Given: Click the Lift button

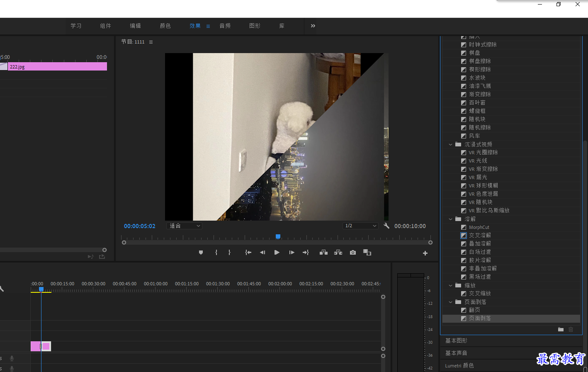Looking at the screenshot, I should pyautogui.click(x=323, y=253).
